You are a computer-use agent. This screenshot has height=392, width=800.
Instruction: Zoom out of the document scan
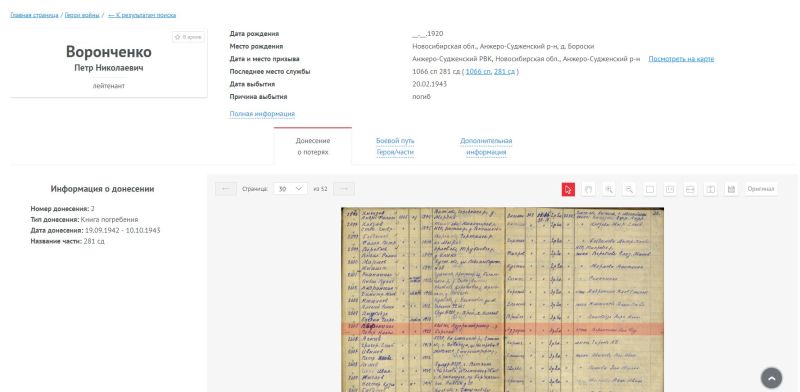(x=629, y=189)
